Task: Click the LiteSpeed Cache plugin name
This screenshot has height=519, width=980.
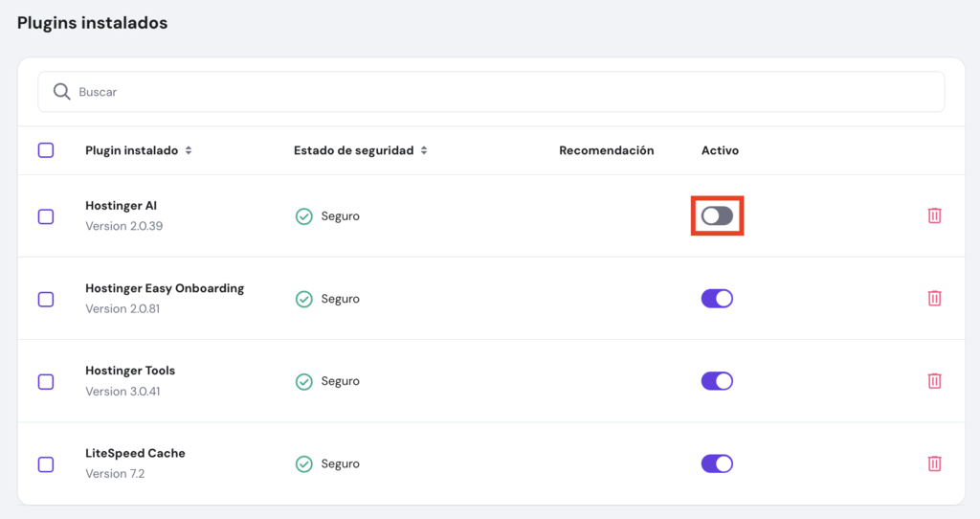Action: pyautogui.click(x=135, y=453)
